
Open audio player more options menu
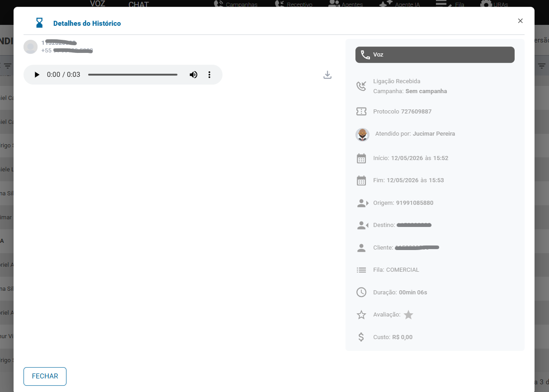[209, 75]
